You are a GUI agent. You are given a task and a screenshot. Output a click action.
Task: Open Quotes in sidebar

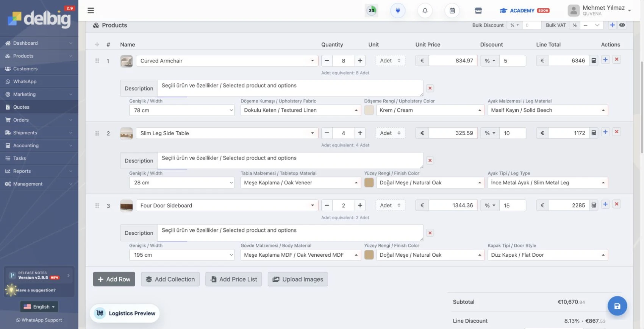pyautogui.click(x=39, y=107)
